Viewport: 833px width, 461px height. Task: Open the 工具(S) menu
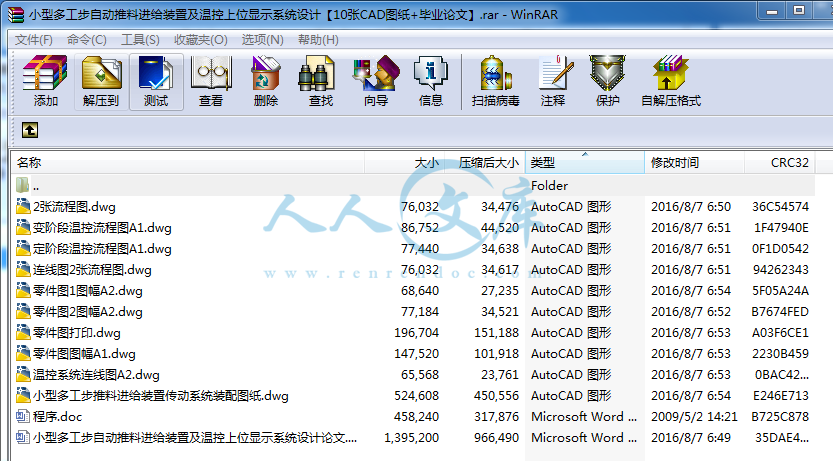click(140, 40)
